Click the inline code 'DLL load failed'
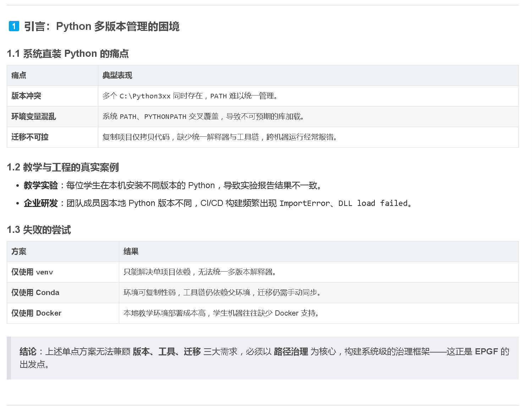Viewport: 532px width, 409px height. [373, 203]
